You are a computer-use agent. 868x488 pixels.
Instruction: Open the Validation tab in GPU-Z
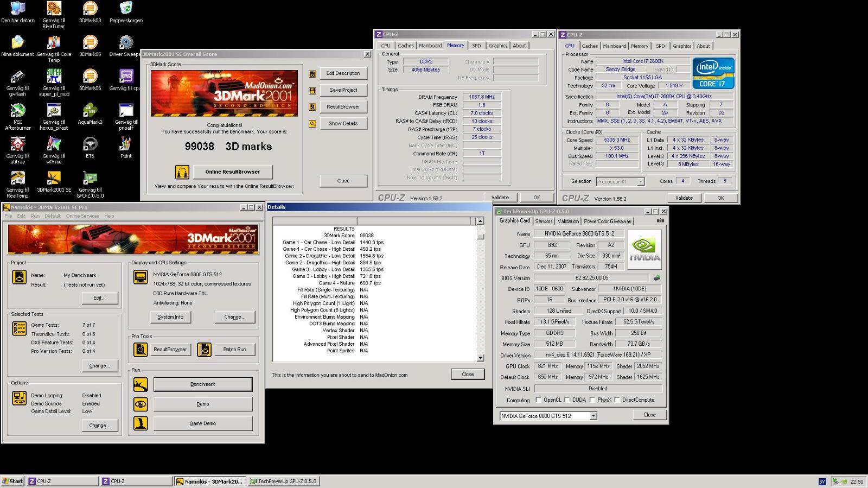568,221
